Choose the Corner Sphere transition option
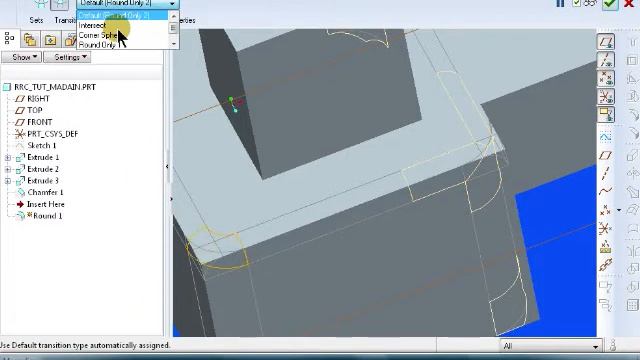The height and width of the screenshot is (360, 640). [122, 35]
